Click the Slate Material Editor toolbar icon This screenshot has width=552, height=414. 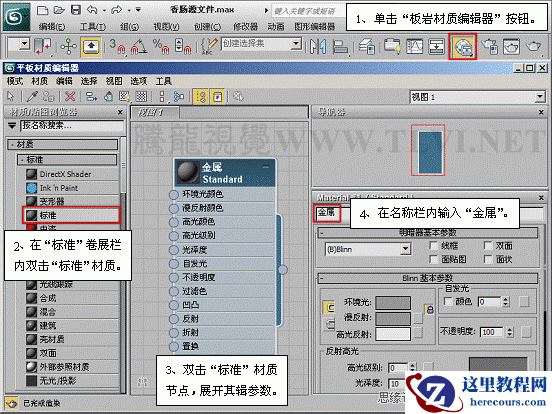[462, 46]
